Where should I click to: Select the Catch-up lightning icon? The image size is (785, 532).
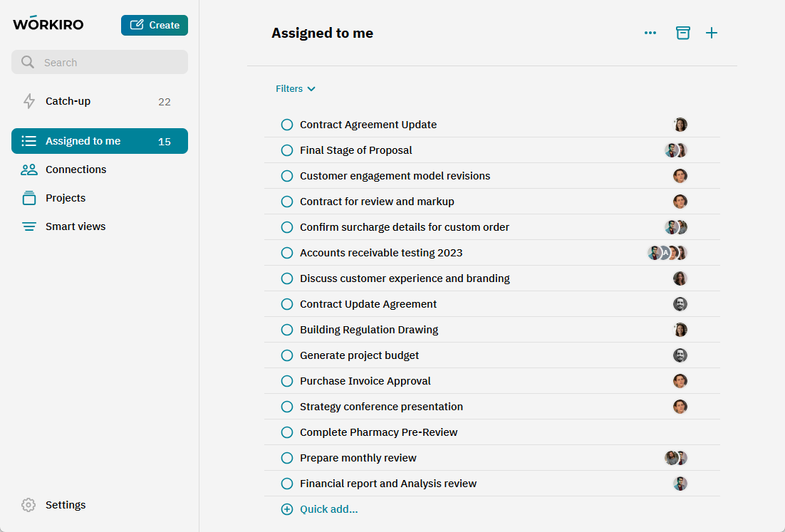coord(28,101)
